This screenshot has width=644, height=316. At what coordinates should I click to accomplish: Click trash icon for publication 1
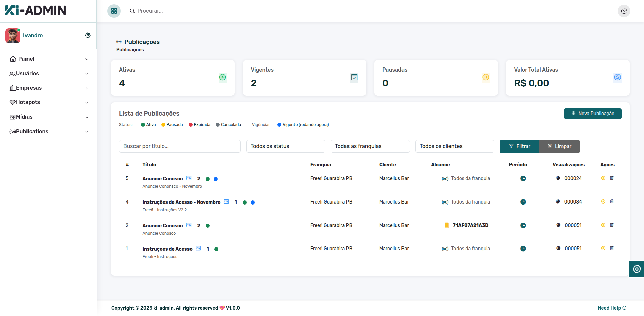612,248
